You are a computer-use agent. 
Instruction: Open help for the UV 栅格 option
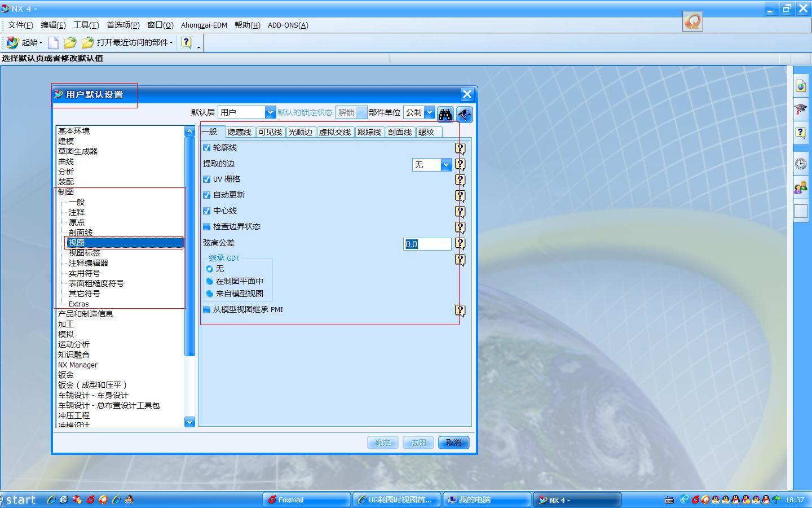[x=461, y=180]
